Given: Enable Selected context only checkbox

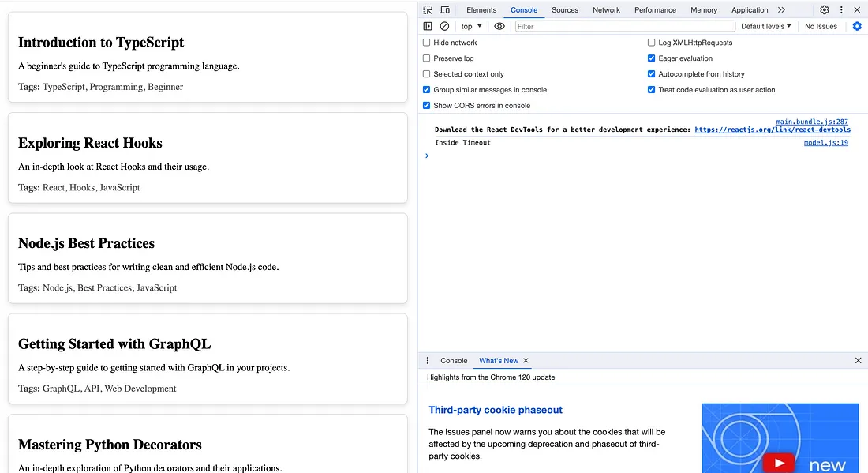Looking at the screenshot, I should (x=426, y=73).
